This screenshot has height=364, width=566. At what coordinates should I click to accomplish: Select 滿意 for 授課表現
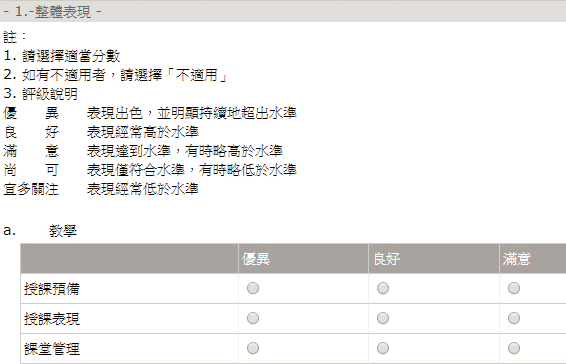514,318
